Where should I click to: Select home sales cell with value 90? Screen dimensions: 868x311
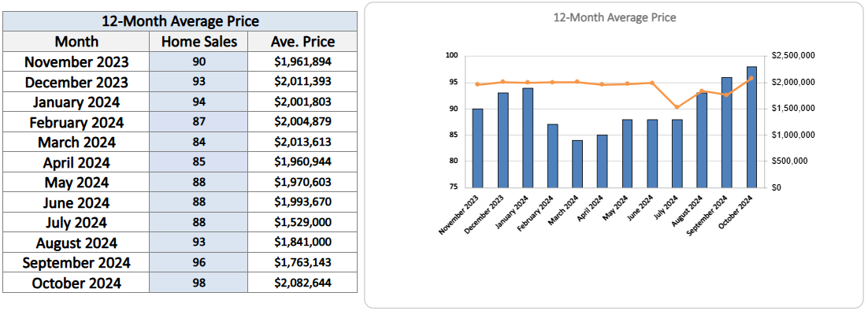(198, 62)
